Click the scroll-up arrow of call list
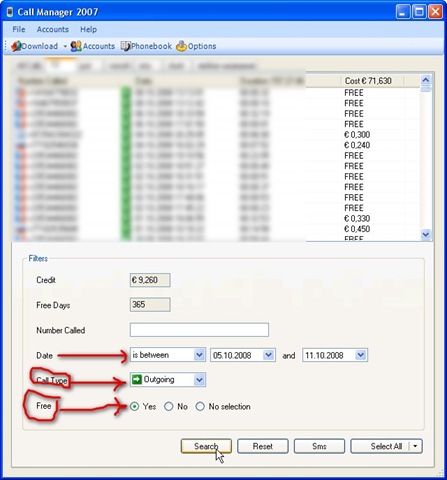This screenshot has width=447, height=480. tap(425, 80)
